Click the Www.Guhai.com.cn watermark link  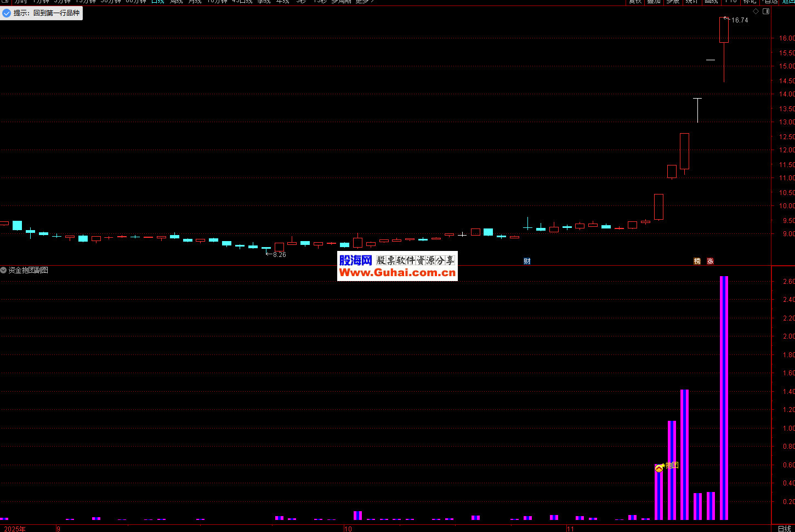(397, 273)
